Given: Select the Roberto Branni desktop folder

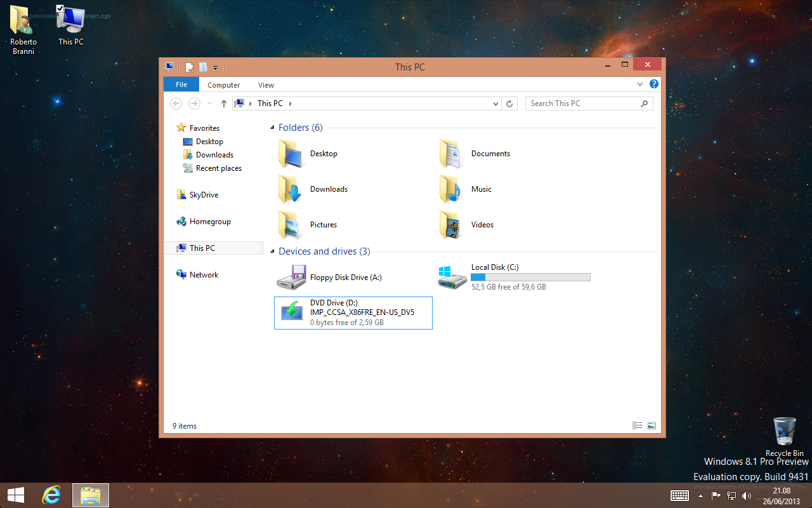Looking at the screenshot, I should tap(23, 29).
